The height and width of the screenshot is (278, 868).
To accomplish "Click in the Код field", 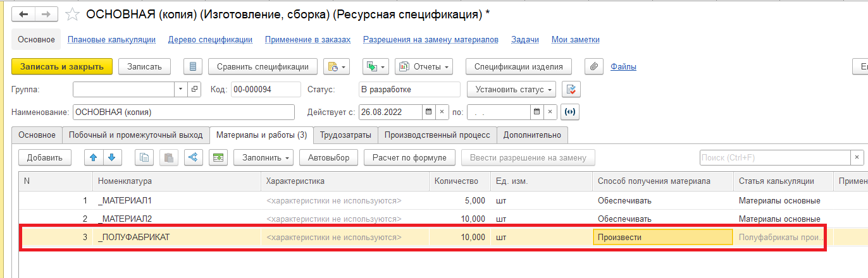I will pos(266,89).
